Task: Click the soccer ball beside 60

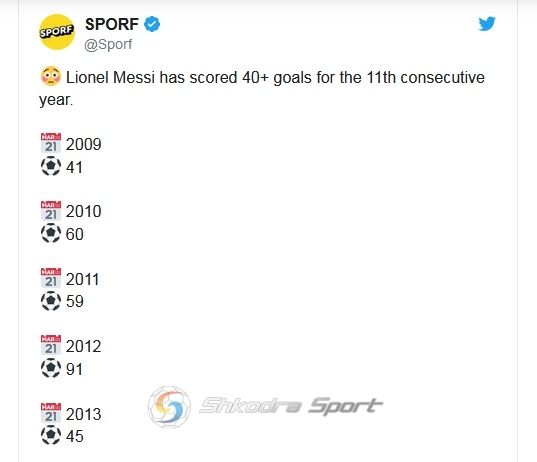Action: pyautogui.click(x=51, y=233)
